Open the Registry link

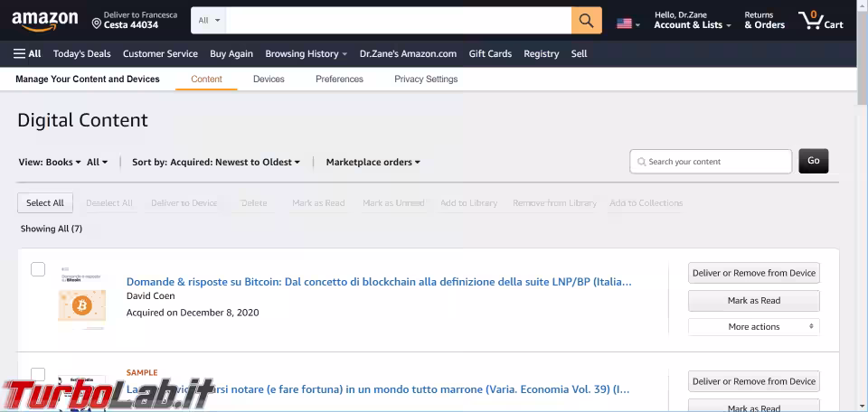[542, 53]
